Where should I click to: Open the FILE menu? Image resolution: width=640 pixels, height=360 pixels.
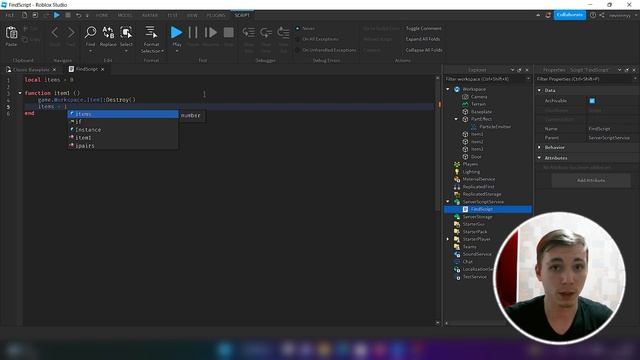click(9, 15)
